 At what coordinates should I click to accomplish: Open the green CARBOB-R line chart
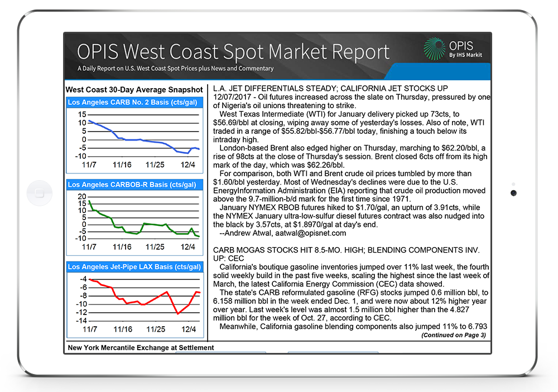(135, 222)
